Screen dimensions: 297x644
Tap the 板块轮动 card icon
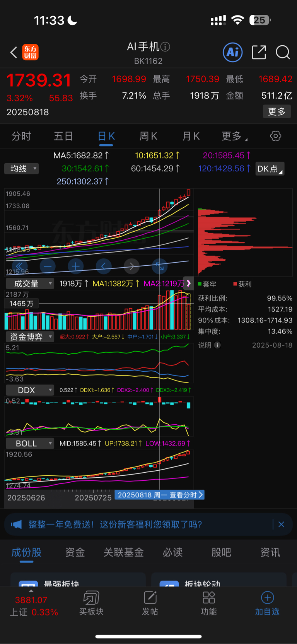coord(169,584)
